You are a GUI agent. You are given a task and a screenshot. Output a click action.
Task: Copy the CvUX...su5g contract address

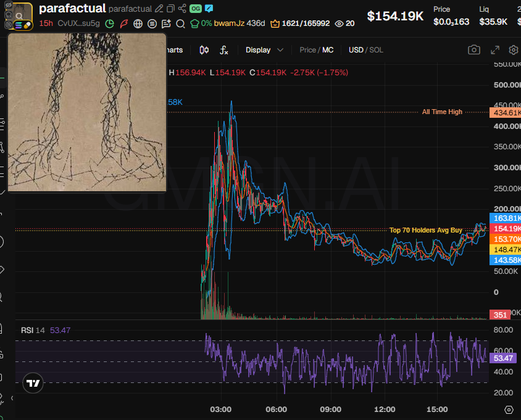(x=79, y=23)
